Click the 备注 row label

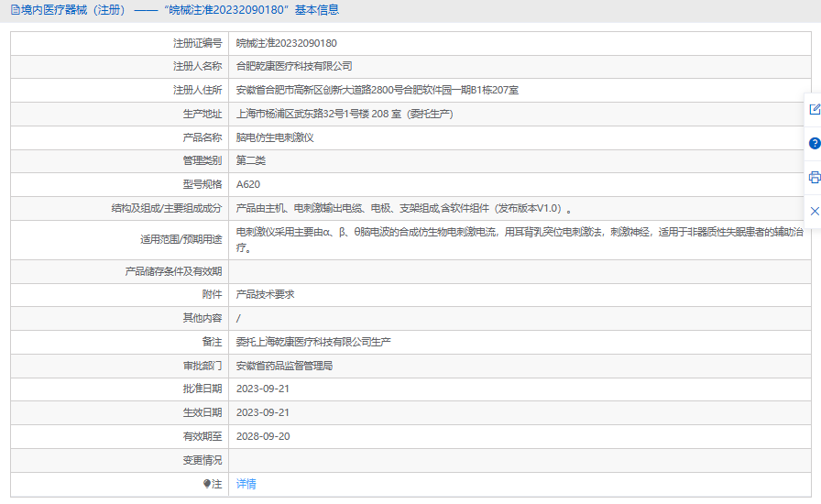(212, 342)
